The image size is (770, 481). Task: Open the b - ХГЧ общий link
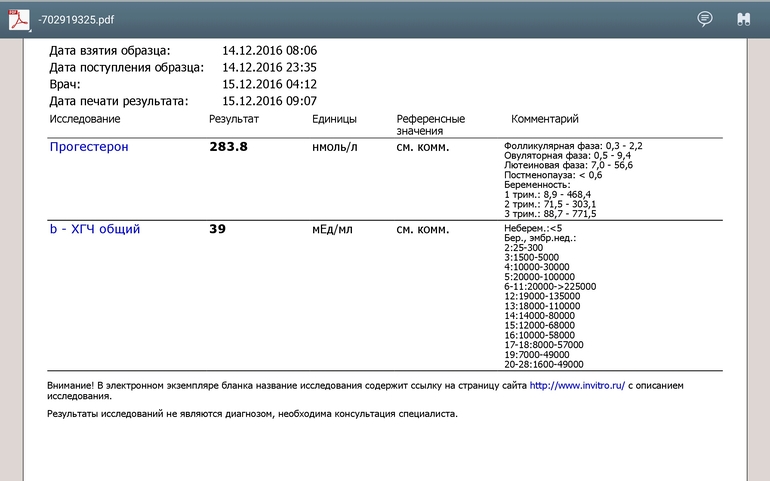pos(95,229)
